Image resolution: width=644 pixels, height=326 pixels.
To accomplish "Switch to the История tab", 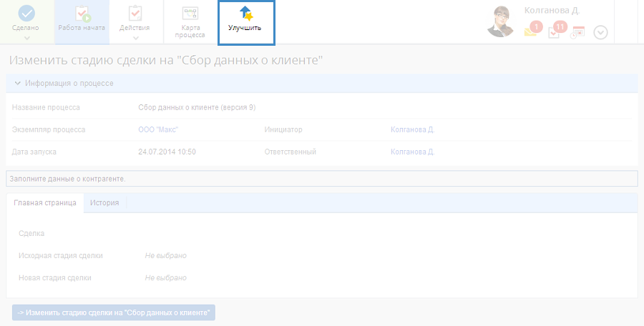I will (104, 203).
